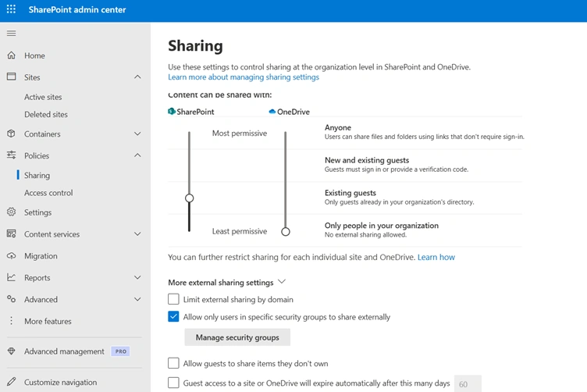The height and width of the screenshot is (392, 587).
Task: Expand the Reports section chevron
Action: pyautogui.click(x=137, y=277)
